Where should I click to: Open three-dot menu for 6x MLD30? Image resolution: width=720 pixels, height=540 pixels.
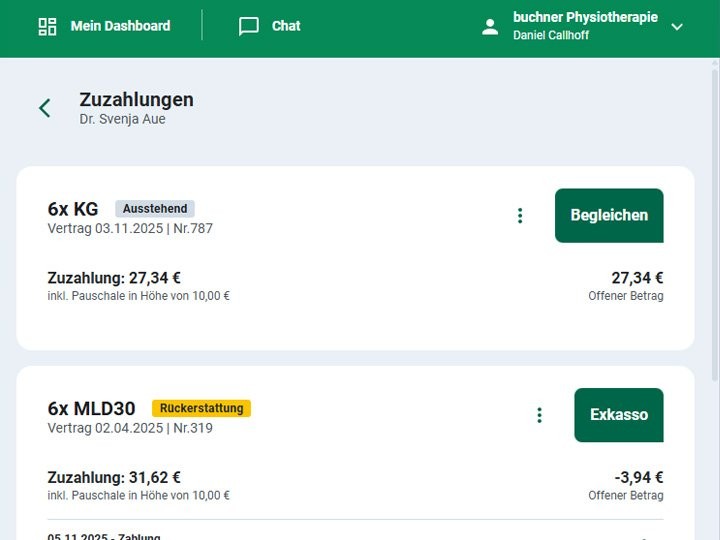[x=539, y=415]
